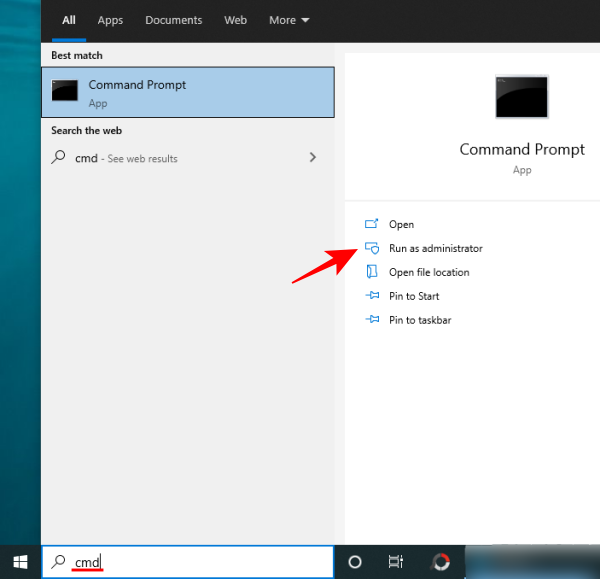600x579 pixels.
Task: Choose Open in the Command Prompt actions
Action: click(401, 224)
